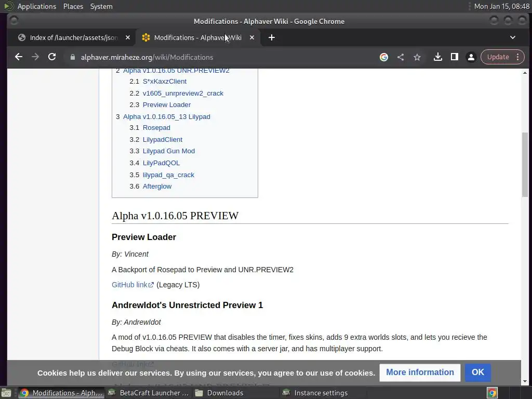Expand the tab search dropdown
Viewport: 532px width, 399px height.
point(513,37)
